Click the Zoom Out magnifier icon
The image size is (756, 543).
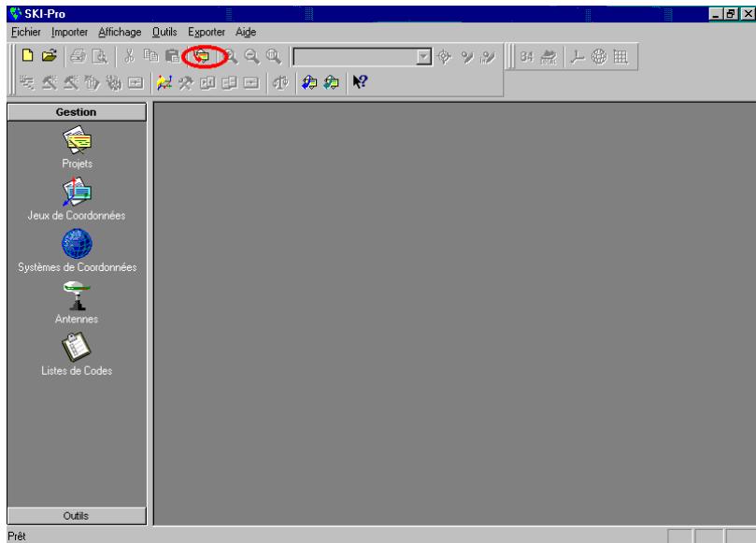(251, 56)
